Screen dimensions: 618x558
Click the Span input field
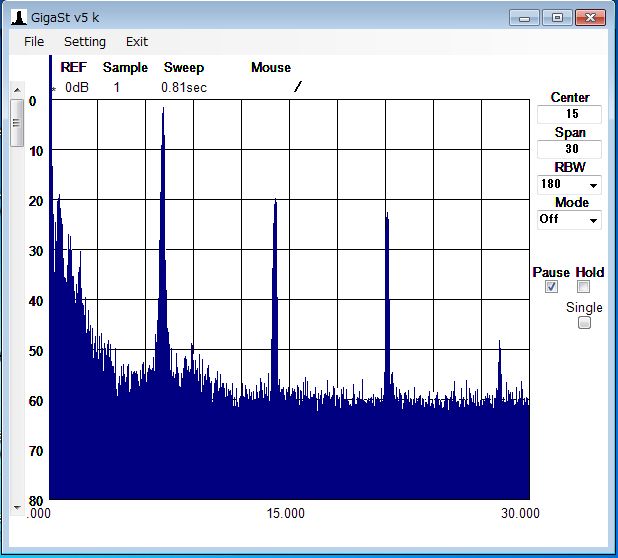coord(569,149)
